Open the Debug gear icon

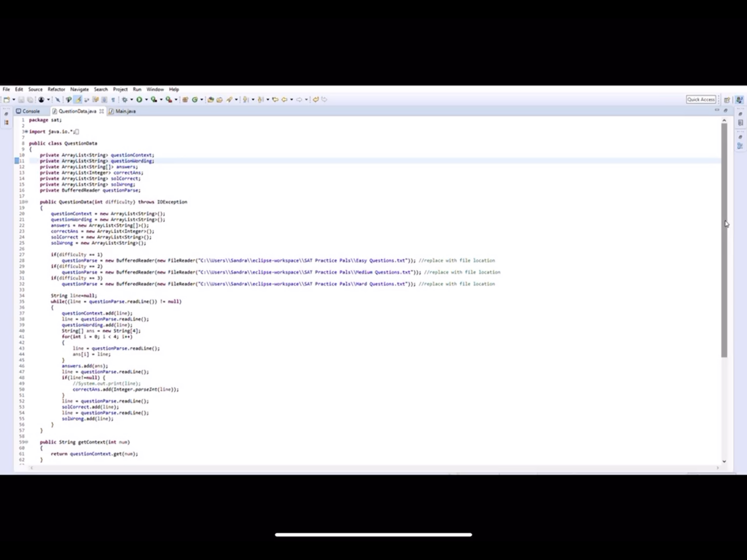125,100
